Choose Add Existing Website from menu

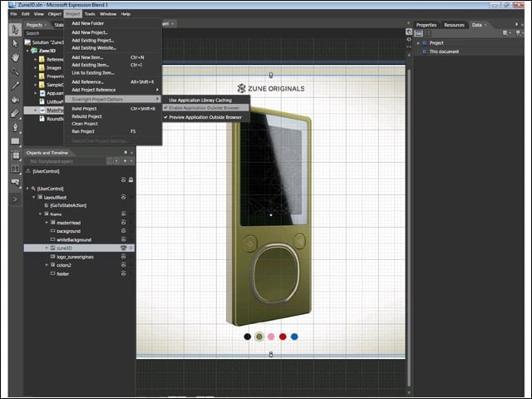(113, 48)
